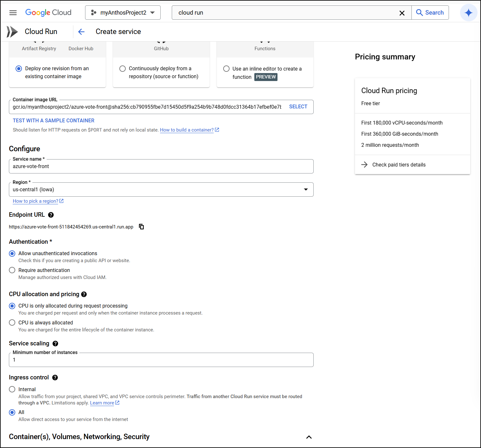481x448 pixels.
Task: Open How to pick a region link
Action: [38, 201]
